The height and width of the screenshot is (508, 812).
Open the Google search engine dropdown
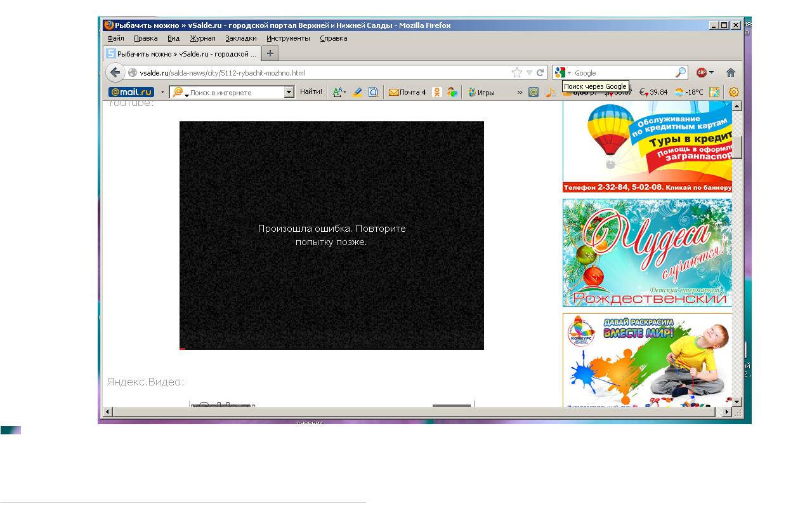[x=562, y=72]
